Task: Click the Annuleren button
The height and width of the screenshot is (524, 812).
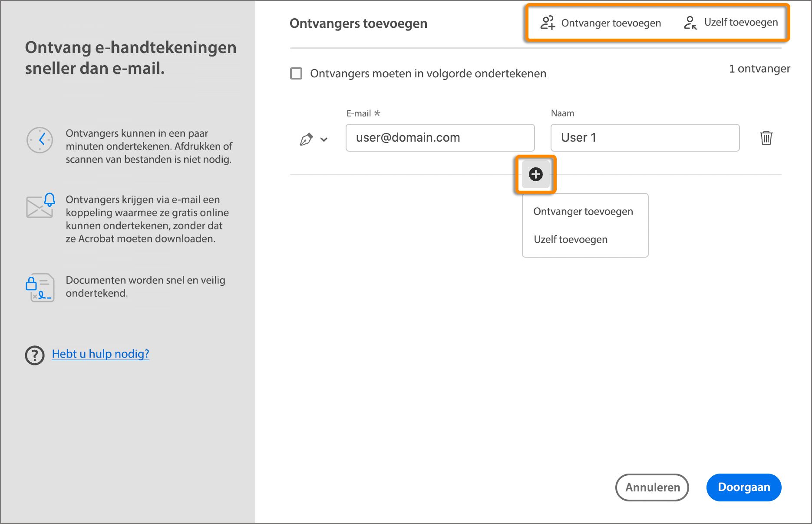Action: click(652, 488)
